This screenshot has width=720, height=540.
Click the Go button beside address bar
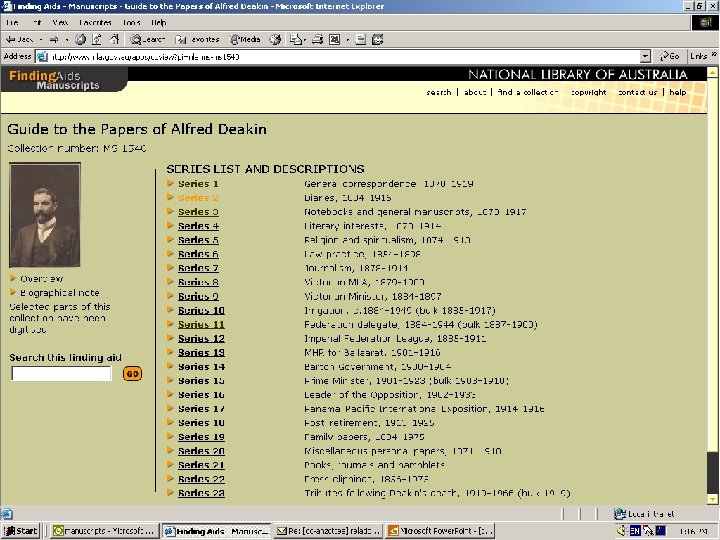click(x=669, y=56)
